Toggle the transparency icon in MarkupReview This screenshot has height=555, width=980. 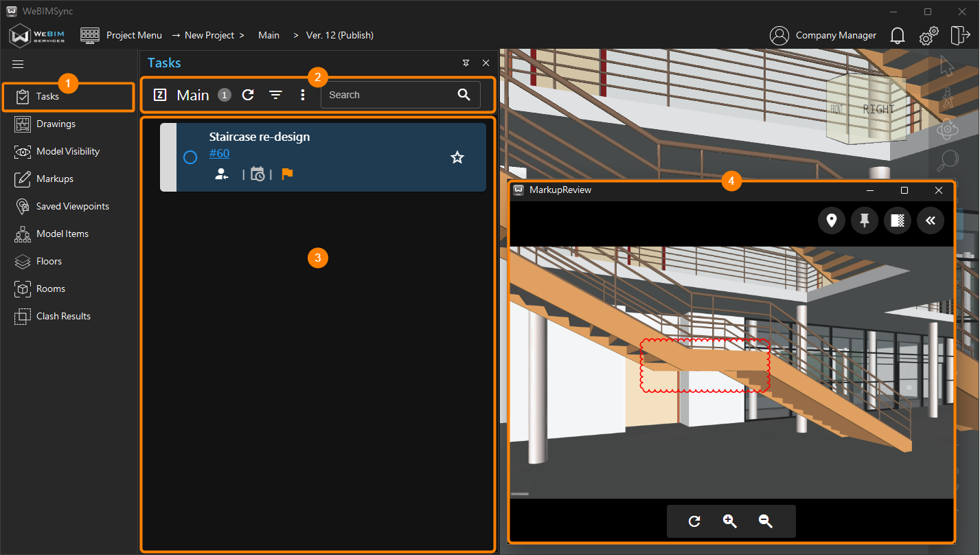[898, 220]
